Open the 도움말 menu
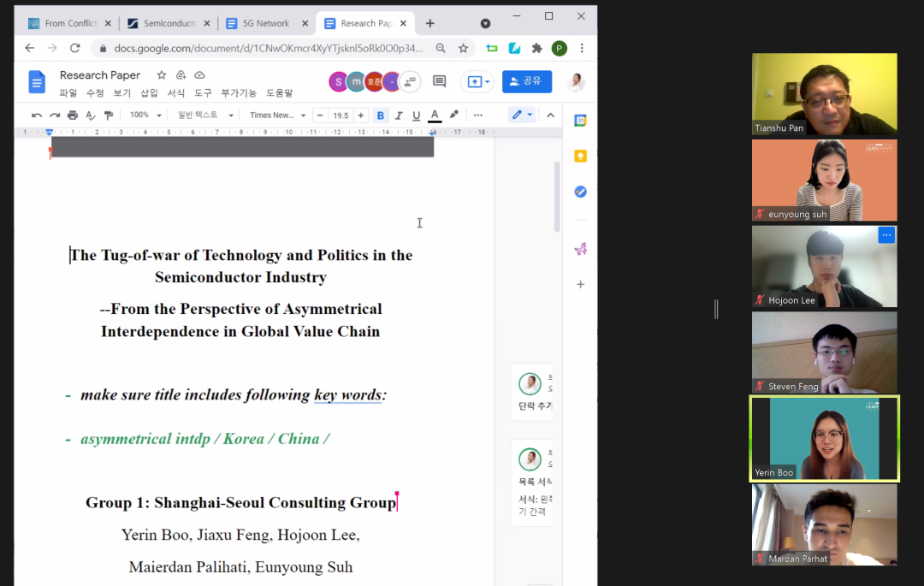 click(279, 93)
